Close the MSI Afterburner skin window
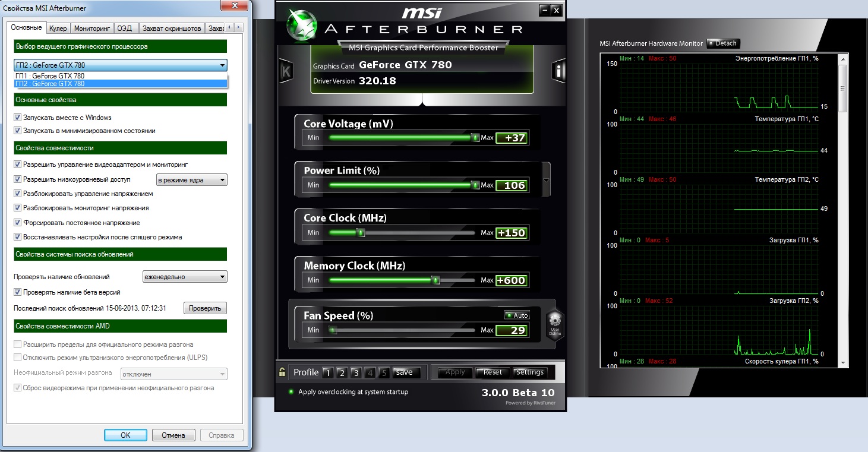868x452 pixels. pos(556,10)
